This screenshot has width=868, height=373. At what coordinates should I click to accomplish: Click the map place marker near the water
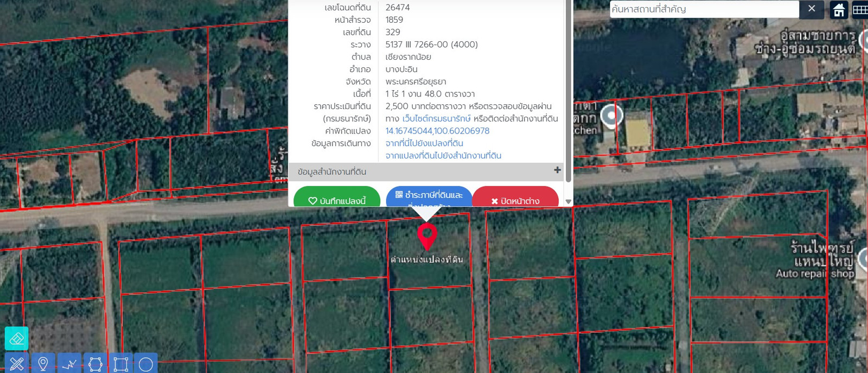tap(612, 116)
